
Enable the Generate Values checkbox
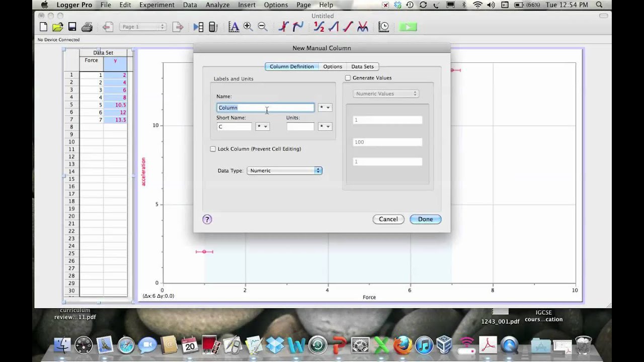[348, 78]
